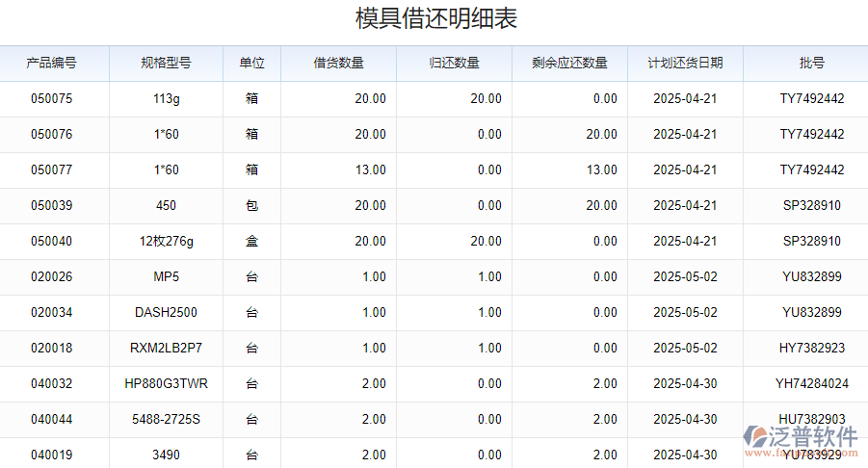Sort by 归还数量 column header
Screen dimensions: 868x468
click(454, 64)
